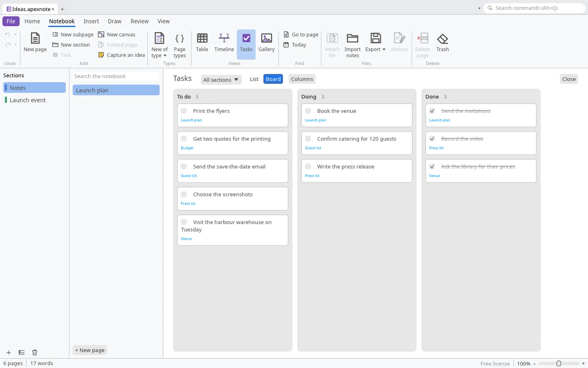The width and height of the screenshot is (588, 368).
Task: Close the Tasks panel
Action: [569, 79]
